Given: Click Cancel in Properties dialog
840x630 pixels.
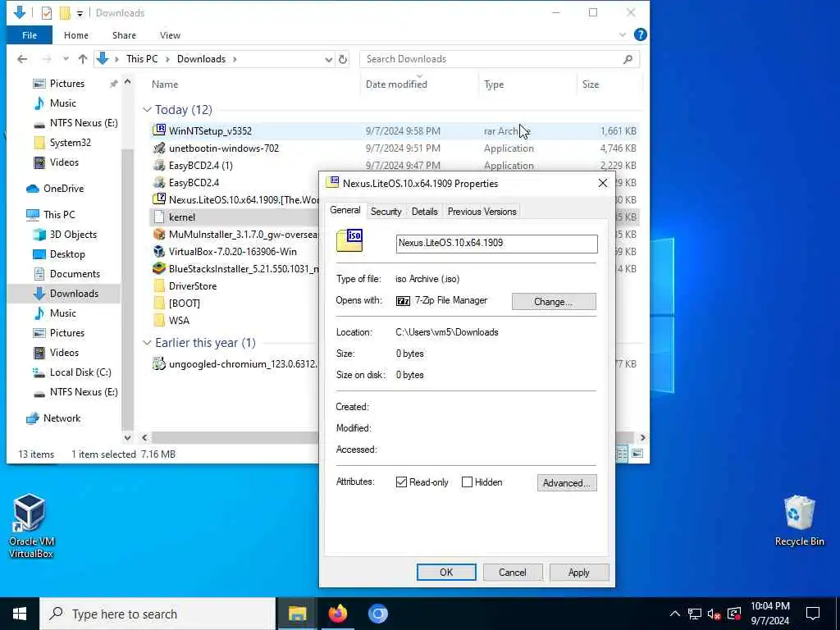Looking at the screenshot, I should [512, 572].
